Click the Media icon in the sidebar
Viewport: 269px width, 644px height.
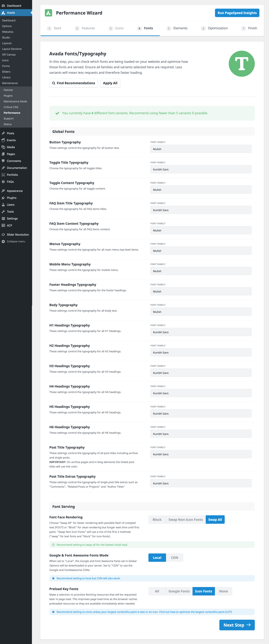tap(3, 147)
